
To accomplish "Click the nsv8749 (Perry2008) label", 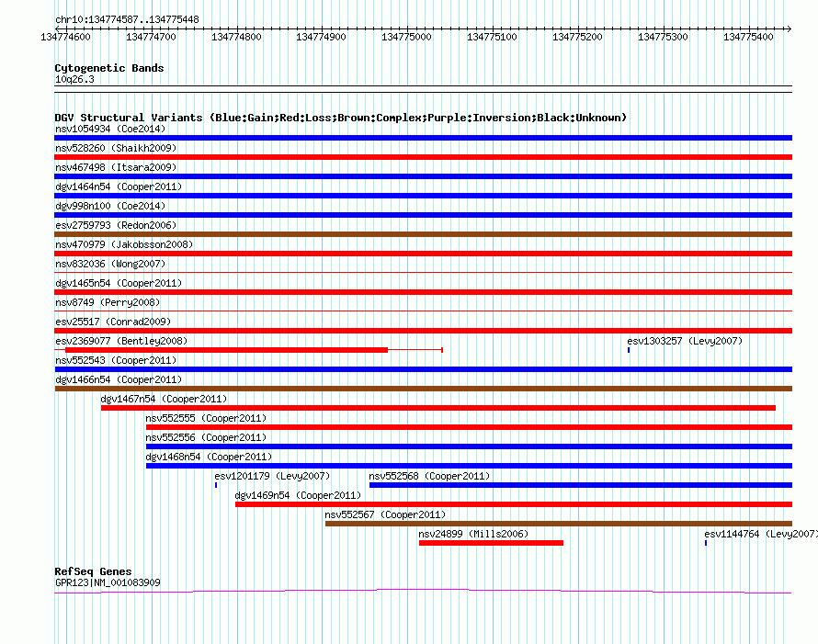I will point(108,302).
